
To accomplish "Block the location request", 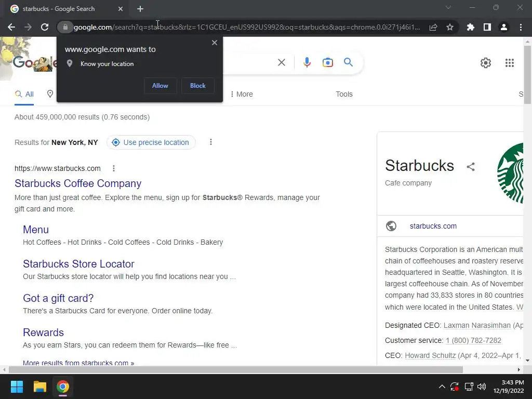I will coord(198,86).
